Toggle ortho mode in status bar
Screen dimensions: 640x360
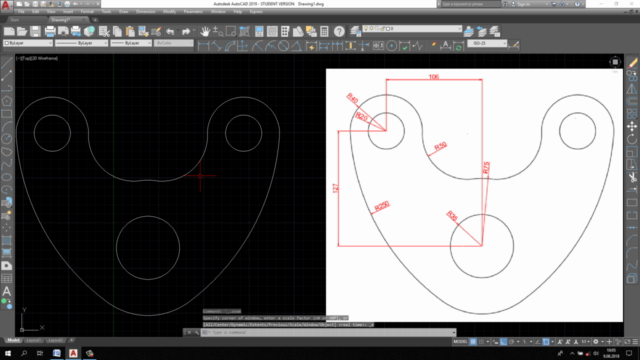click(x=503, y=342)
